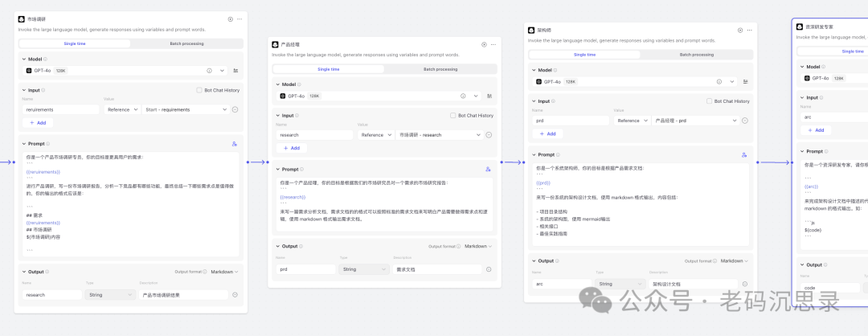
Task: Add an input in 产品经理 node
Action: click(x=291, y=148)
